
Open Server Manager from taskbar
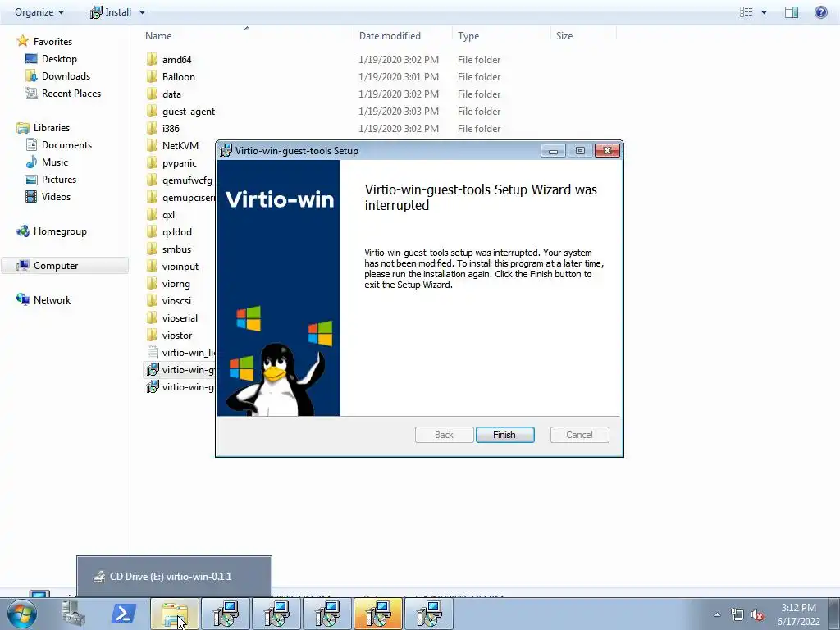click(x=73, y=614)
